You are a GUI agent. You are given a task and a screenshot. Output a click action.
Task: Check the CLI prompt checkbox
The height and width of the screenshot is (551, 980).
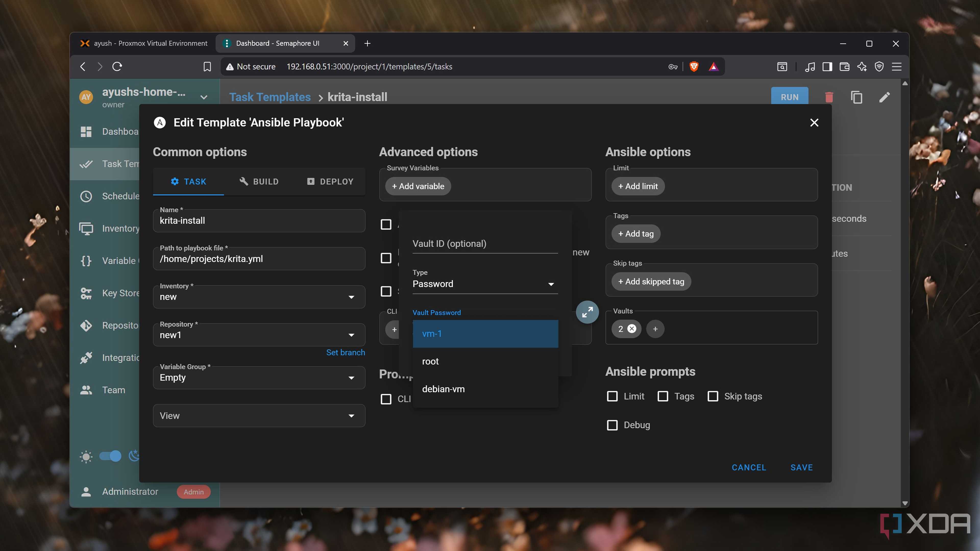pos(386,399)
